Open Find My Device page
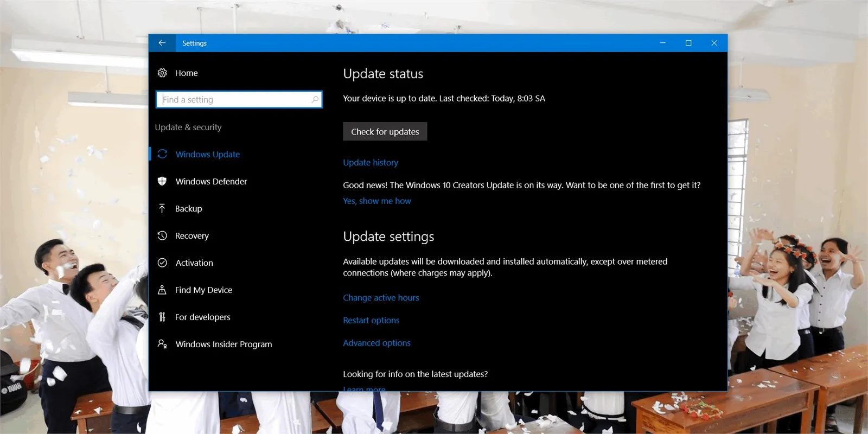 [203, 290]
